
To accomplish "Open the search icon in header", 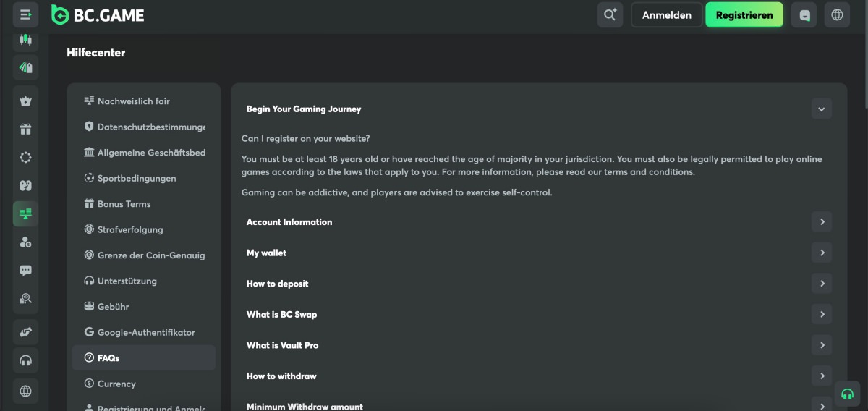I will pyautogui.click(x=610, y=14).
